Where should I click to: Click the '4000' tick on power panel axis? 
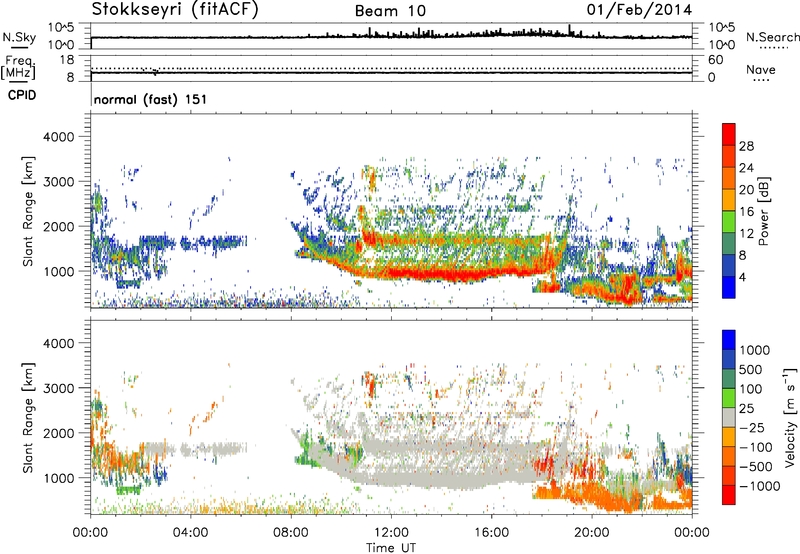[x=58, y=137]
